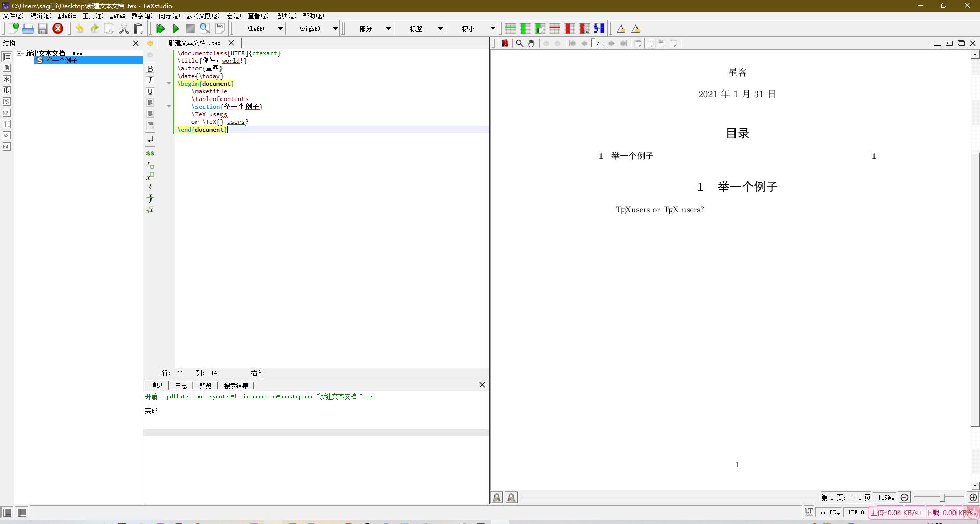Toggle bottom messages panel button
The height and width of the screenshot is (524, 980).
[x=22, y=512]
